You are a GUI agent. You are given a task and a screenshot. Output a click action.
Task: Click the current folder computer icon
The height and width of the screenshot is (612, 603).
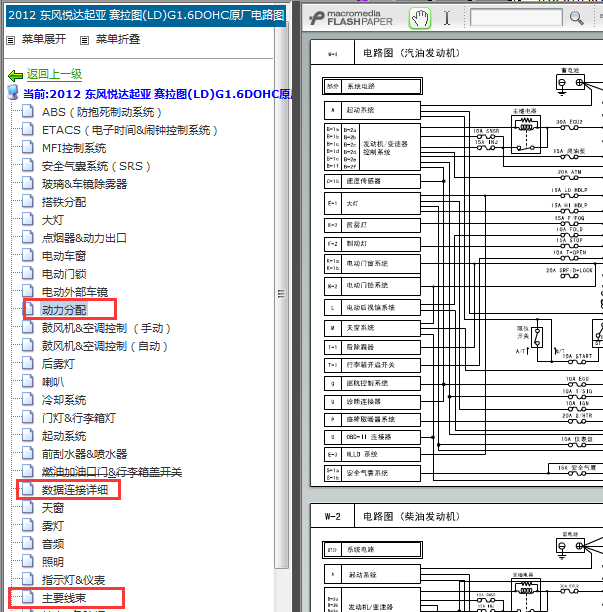pyautogui.click(x=13, y=93)
